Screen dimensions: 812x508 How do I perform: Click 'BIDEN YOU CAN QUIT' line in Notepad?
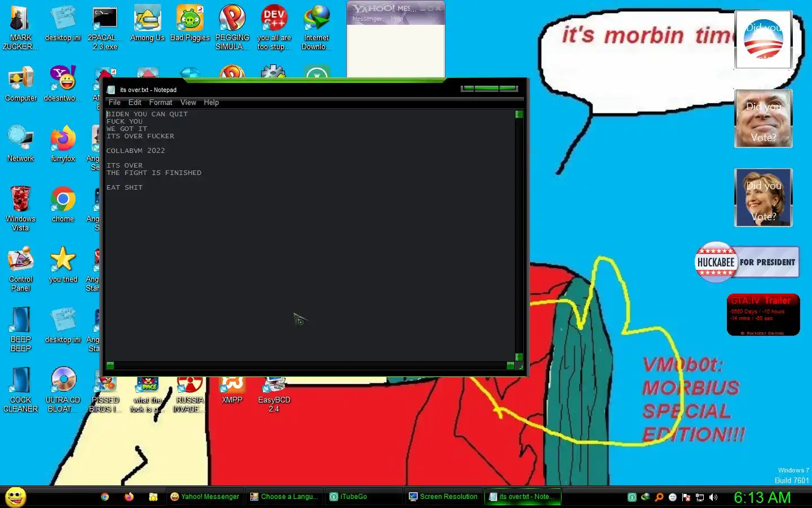tap(147, 114)
